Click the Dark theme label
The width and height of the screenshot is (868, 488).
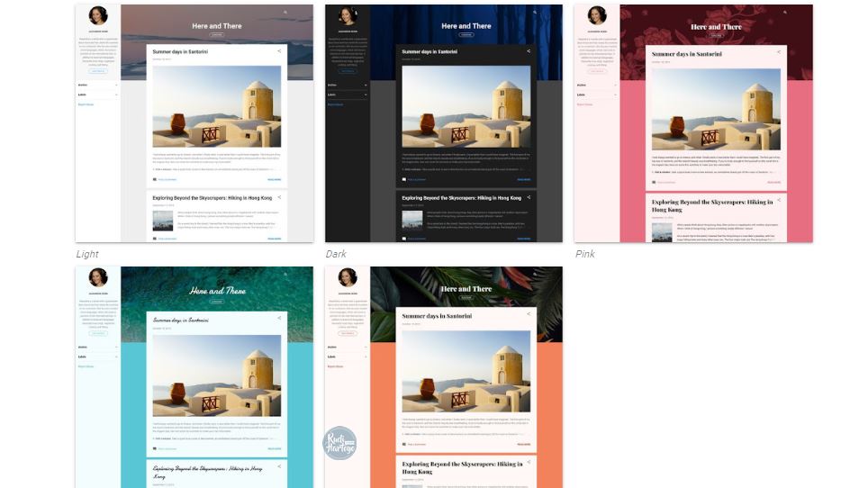click(336, 254)
